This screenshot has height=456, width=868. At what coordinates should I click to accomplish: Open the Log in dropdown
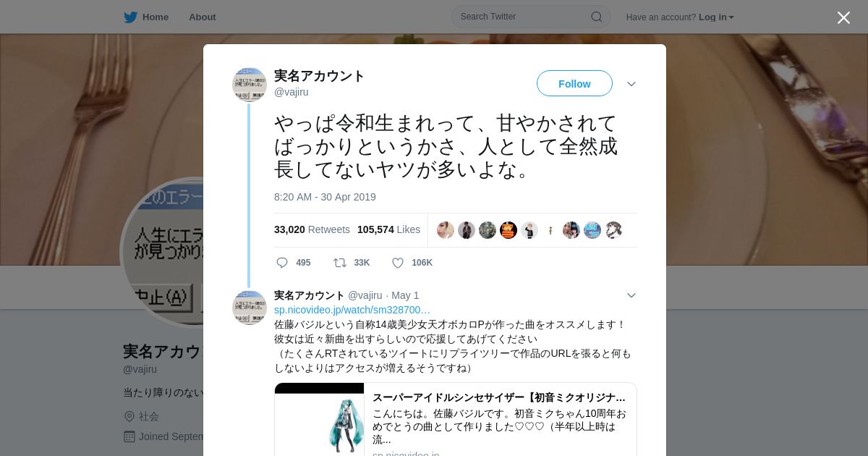click(x=716, y=17)
